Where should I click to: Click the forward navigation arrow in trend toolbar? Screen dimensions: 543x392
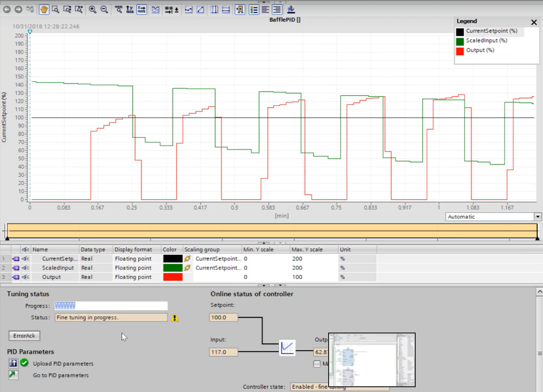[x=18, y=9]
